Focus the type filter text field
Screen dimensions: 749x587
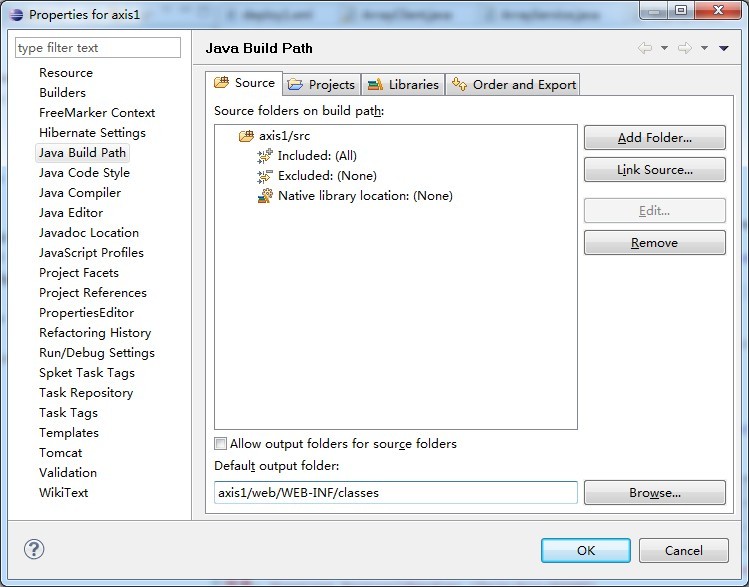tap(98, 48)
